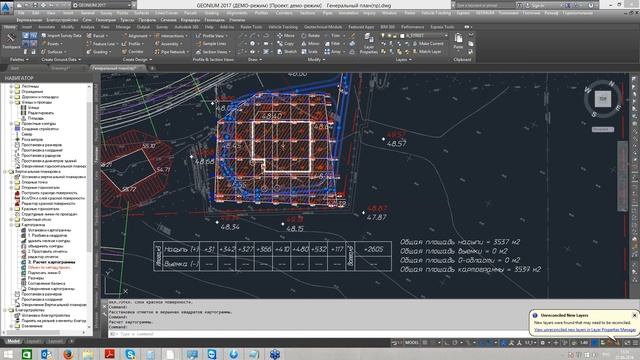Switch to the Annotate ribbon tab
Viewport: 640px width, 360px height.
pos(47,27)
